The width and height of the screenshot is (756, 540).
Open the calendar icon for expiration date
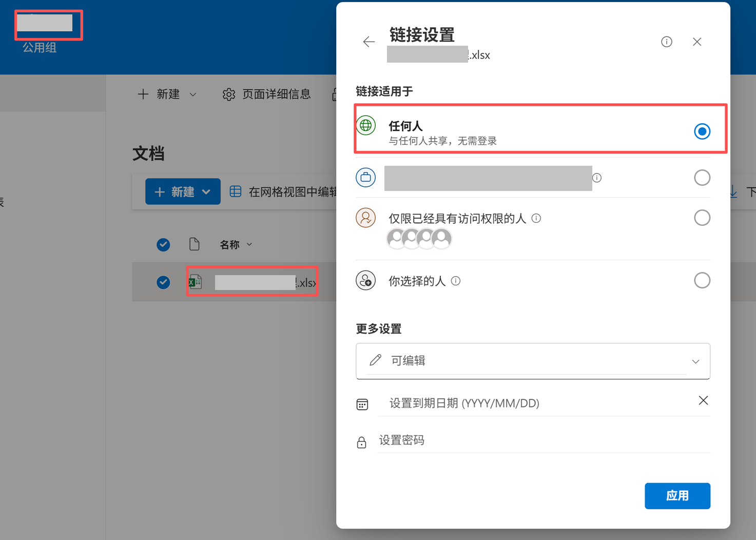coord(362,404)
